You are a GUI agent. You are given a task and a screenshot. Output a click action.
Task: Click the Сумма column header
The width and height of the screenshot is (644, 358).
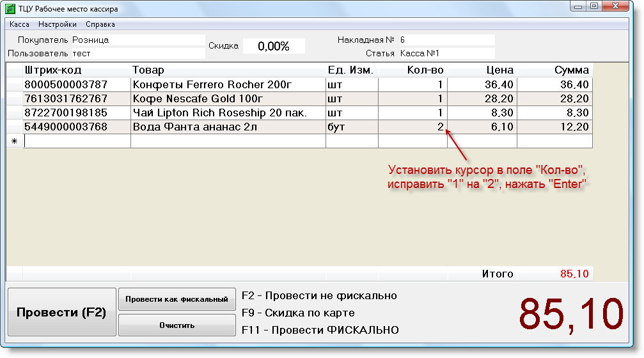(554, 70)
